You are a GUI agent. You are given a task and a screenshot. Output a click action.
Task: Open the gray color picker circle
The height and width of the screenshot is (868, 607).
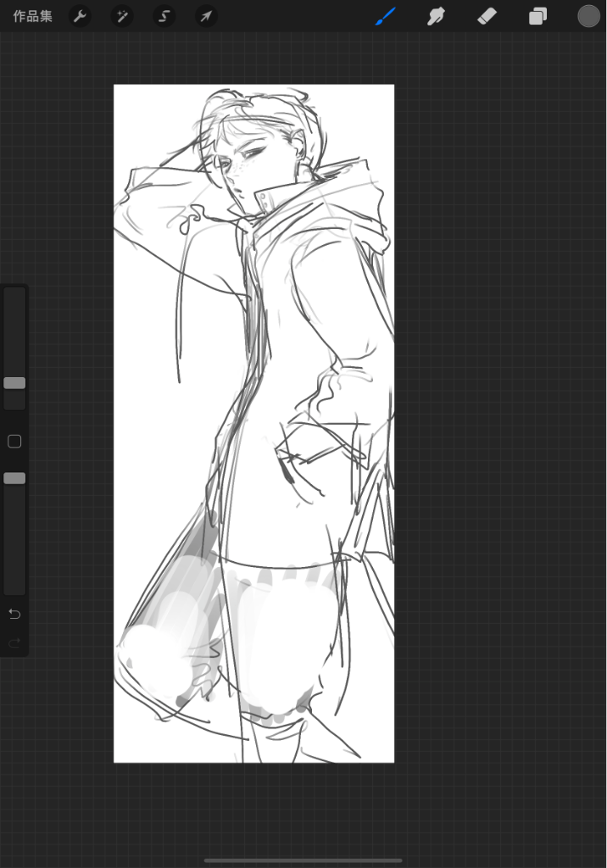[588, 16]
